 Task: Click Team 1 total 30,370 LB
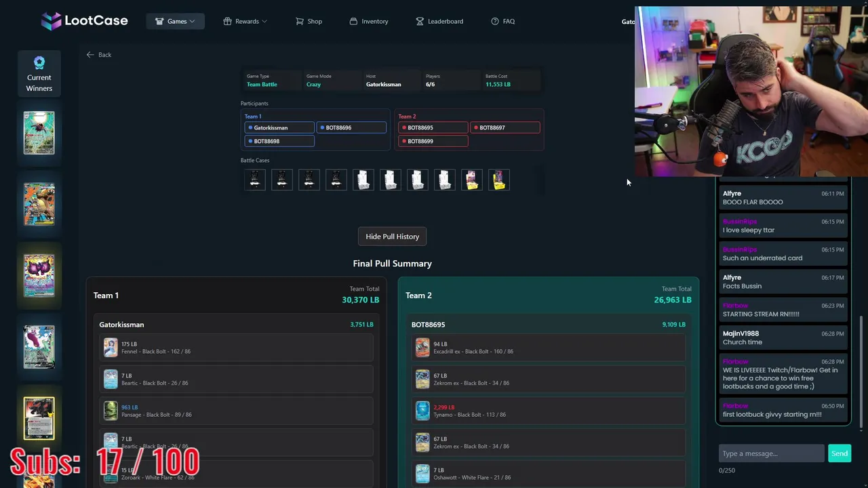[360, 300]
